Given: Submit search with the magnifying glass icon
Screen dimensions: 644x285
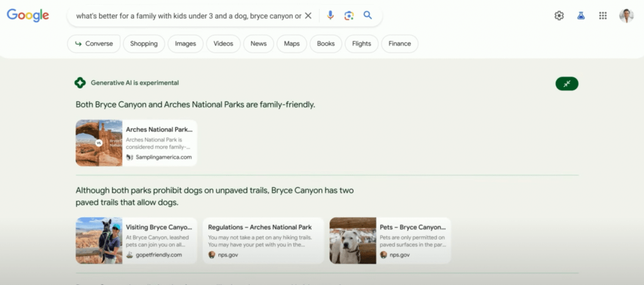Looking at the screenshot, I should (367, 15).
